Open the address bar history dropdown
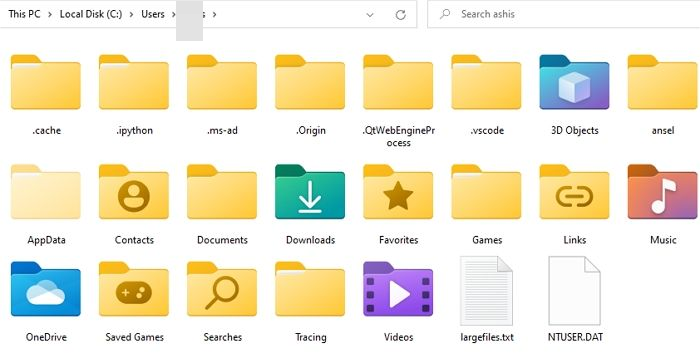700x363 pixels. point(370,15)
